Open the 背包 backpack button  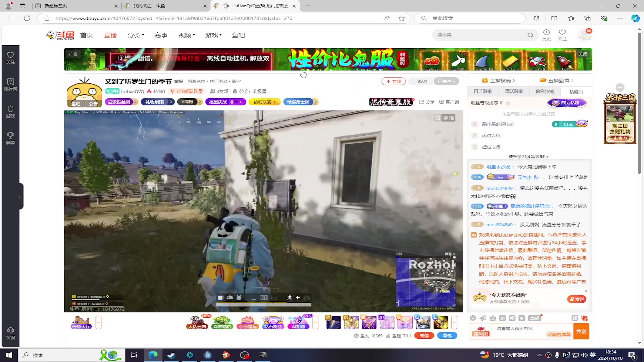(447, 335)
